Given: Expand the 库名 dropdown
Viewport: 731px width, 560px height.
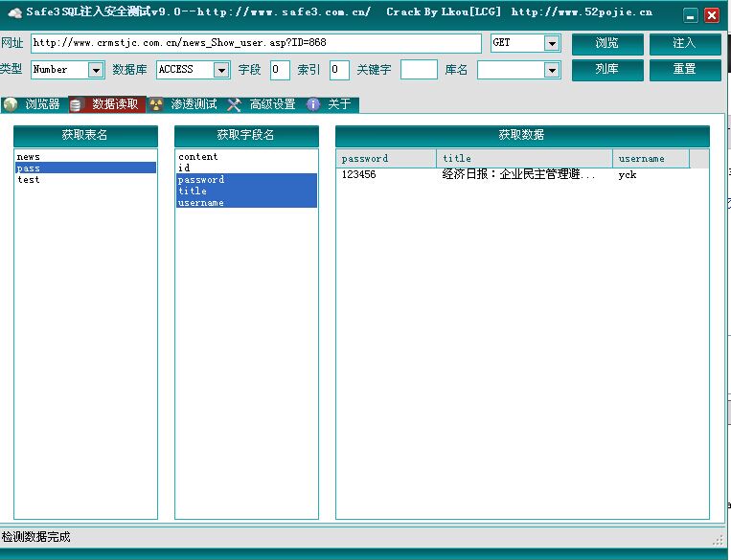Looking at the screenshot, I should [x=552, y=70].
